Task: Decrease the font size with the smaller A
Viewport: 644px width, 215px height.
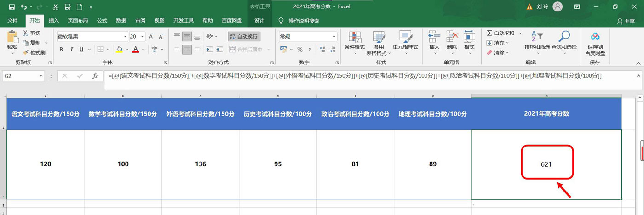Action: click(x=162, y=36)
